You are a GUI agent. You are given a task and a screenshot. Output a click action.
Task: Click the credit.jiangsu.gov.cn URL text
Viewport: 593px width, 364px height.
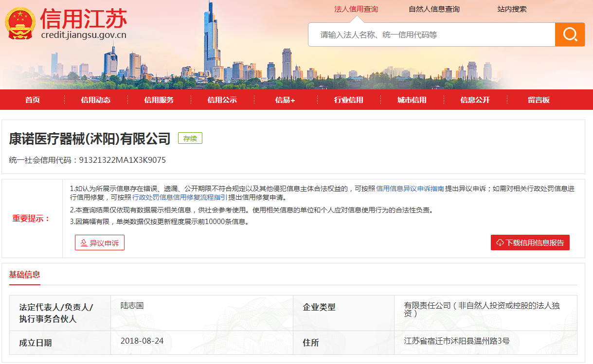coord(84,35)
